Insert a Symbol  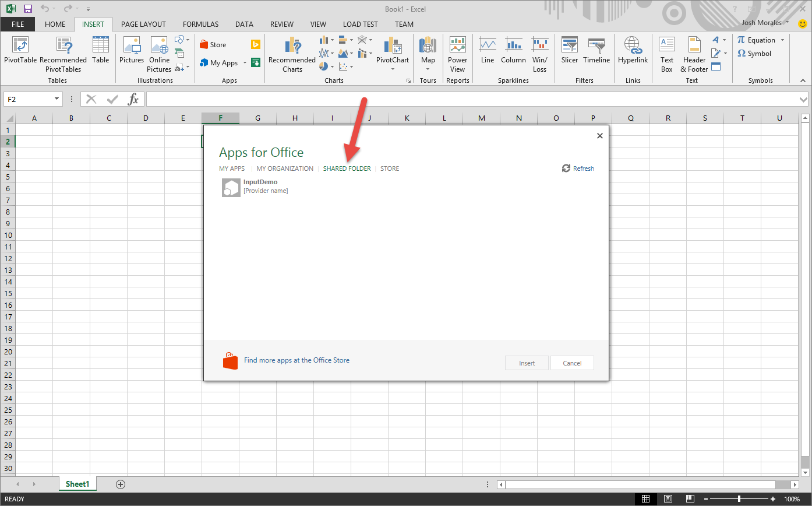(x=757, y=53)
